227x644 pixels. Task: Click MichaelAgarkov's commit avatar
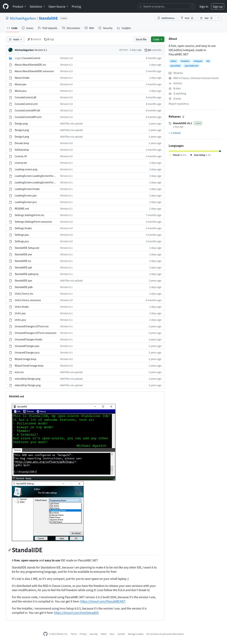pos(10,50)
